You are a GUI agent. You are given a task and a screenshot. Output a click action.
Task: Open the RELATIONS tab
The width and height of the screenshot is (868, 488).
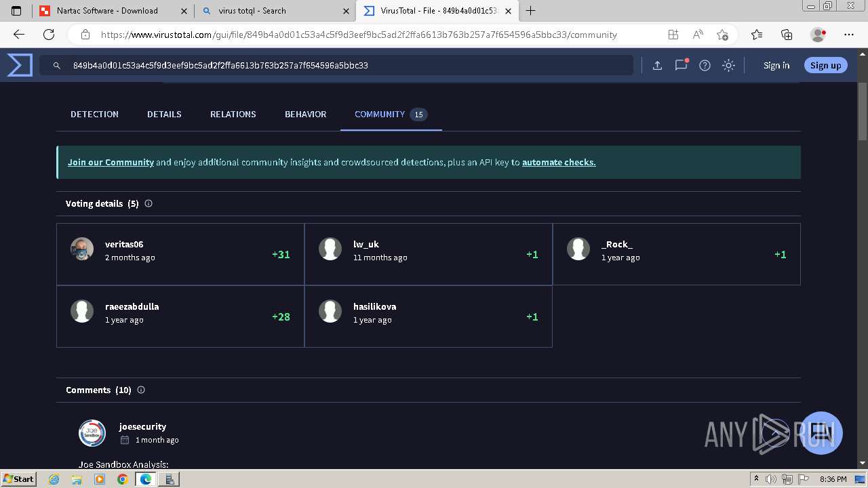click(x=233, y=115)
